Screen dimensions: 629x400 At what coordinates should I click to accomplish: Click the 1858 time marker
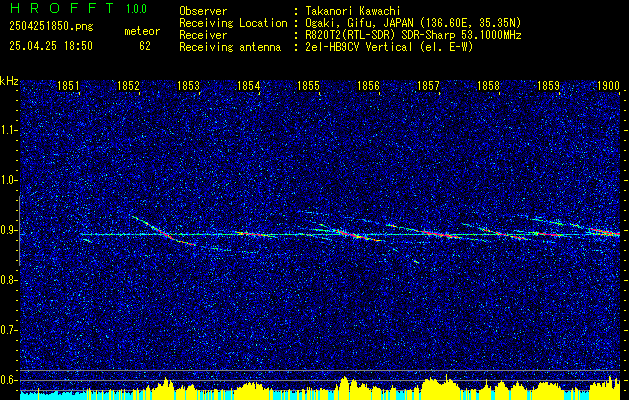pos(489,86)
